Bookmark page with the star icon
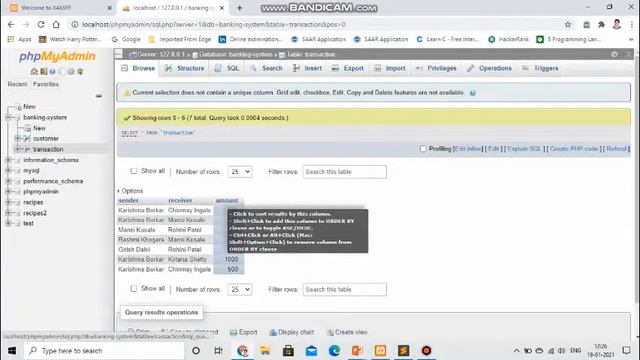This screenshot has height=360, width=640. [568, 24]
